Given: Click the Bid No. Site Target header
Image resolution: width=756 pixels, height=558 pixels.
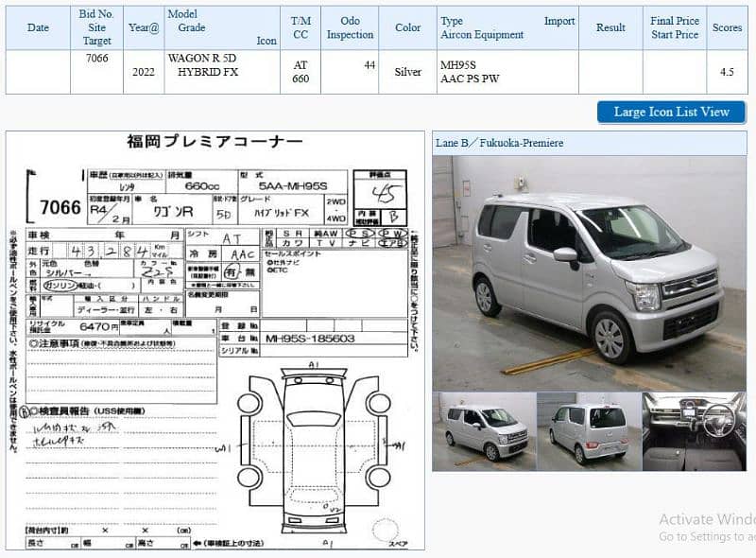Looking at the screenshot, I should click(x=97, y=27).
